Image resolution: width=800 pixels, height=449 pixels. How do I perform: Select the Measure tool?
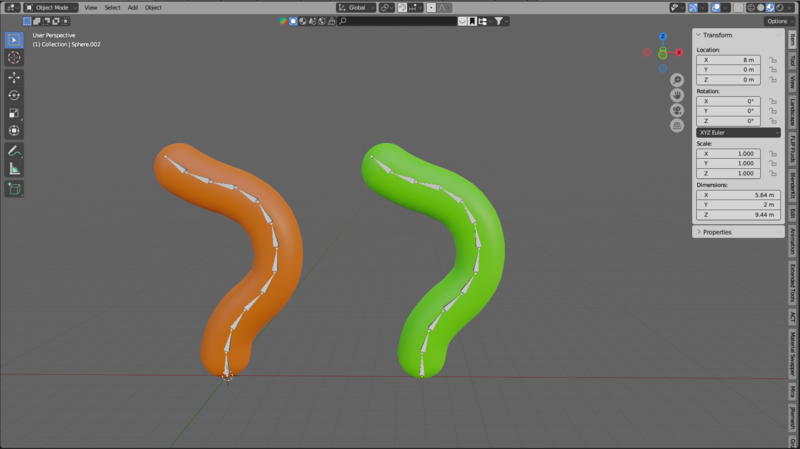coord(14,168)
